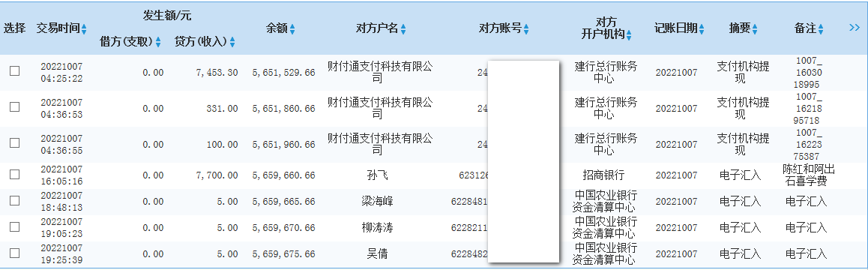Tick checkbox for 04:25:22 transaction

tap(15, 71)
